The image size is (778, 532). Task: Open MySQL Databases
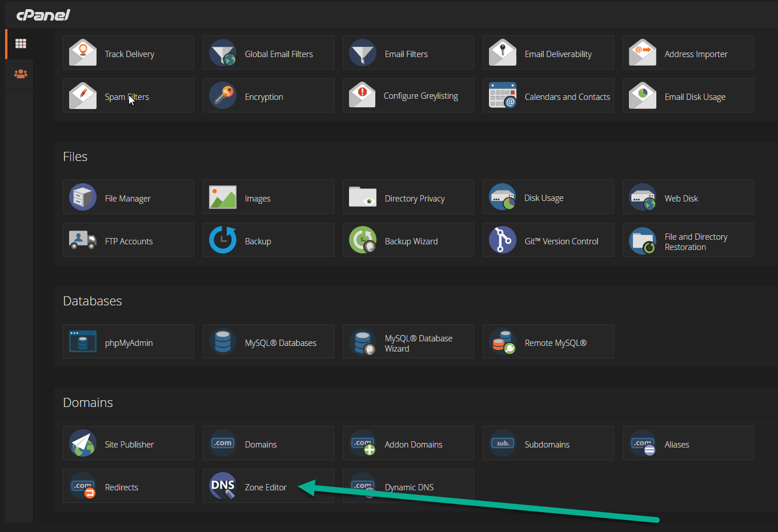pos(280,343)
